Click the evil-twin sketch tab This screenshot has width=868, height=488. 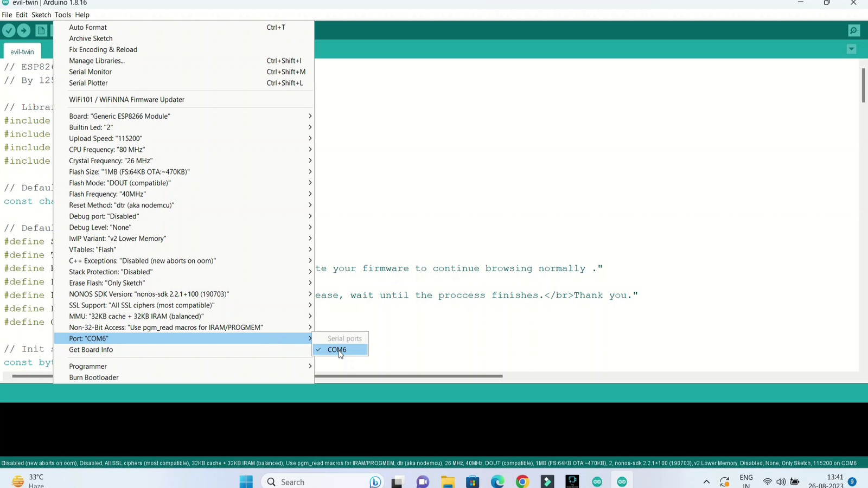(22, 52)
